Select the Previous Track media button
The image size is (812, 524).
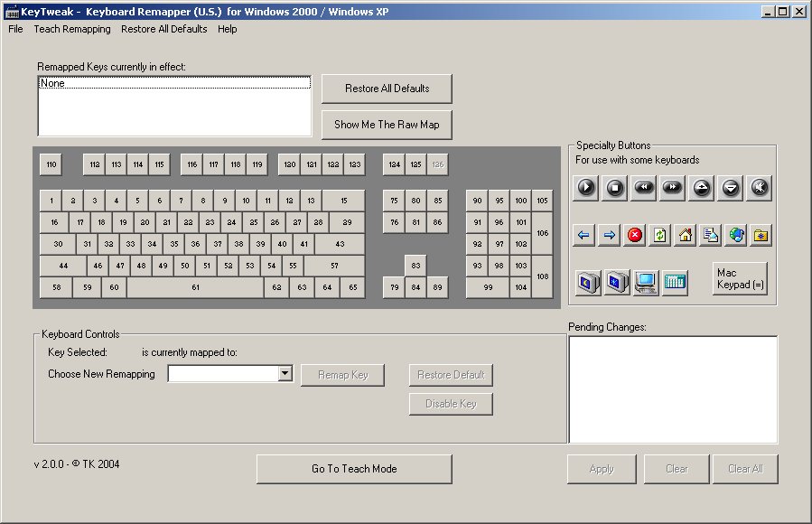(x=644, y=187)
